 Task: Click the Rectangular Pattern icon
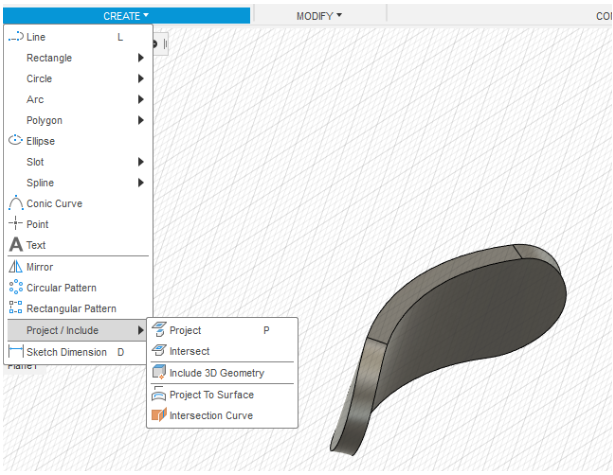16,308
